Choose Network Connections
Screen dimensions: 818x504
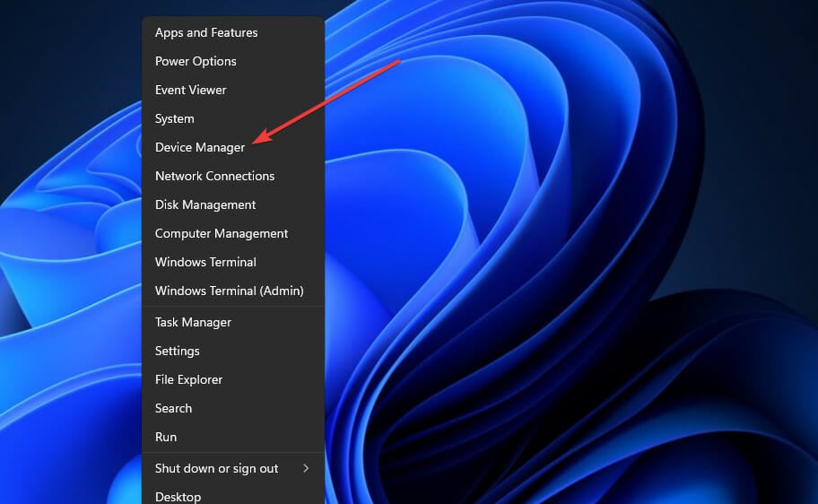point(233,176)
